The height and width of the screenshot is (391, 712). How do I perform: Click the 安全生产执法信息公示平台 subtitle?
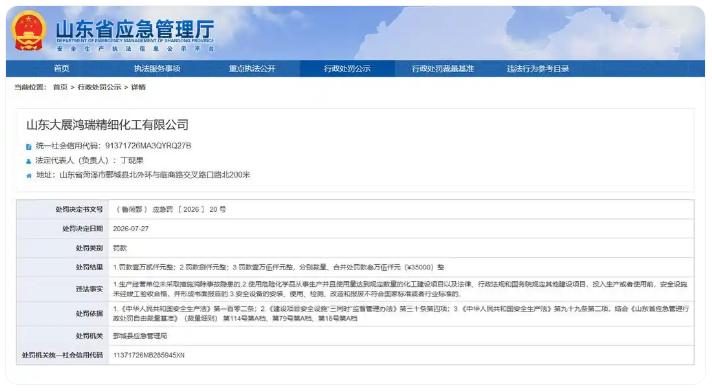135,48
